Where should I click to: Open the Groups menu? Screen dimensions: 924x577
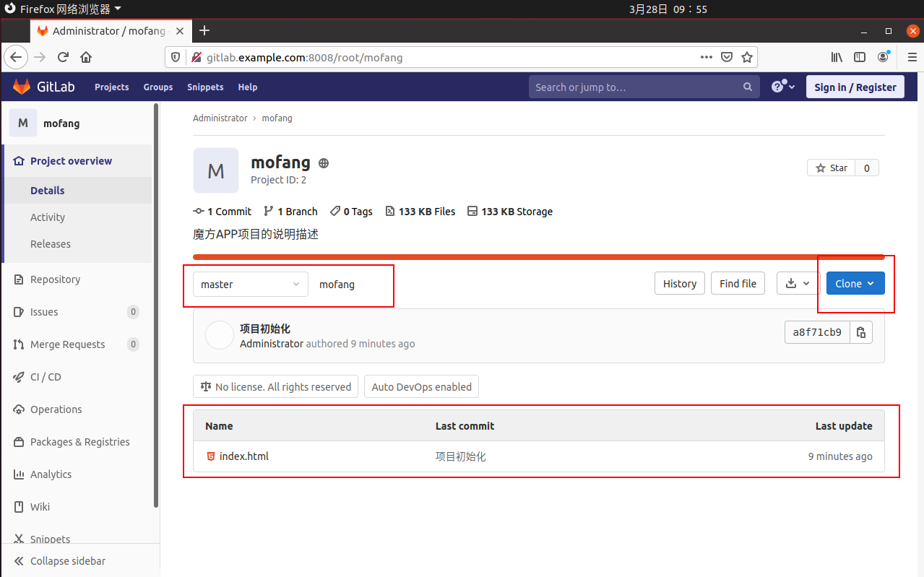158,87
